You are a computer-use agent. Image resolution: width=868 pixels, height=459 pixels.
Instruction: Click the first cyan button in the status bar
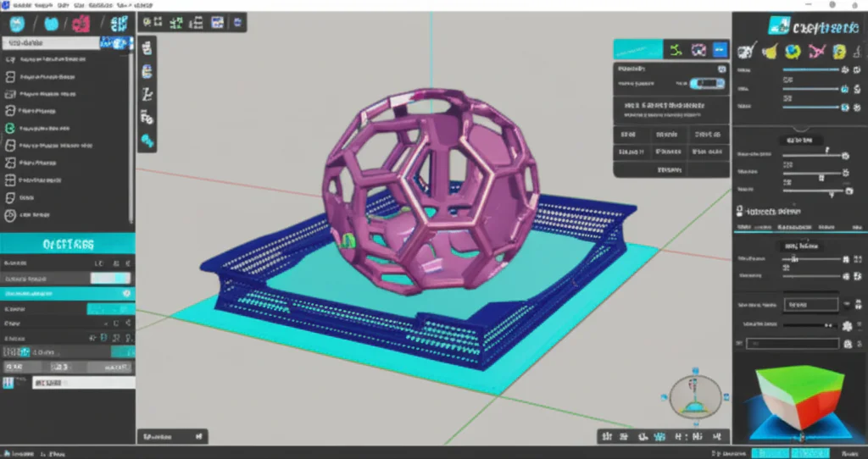[770, 453]
